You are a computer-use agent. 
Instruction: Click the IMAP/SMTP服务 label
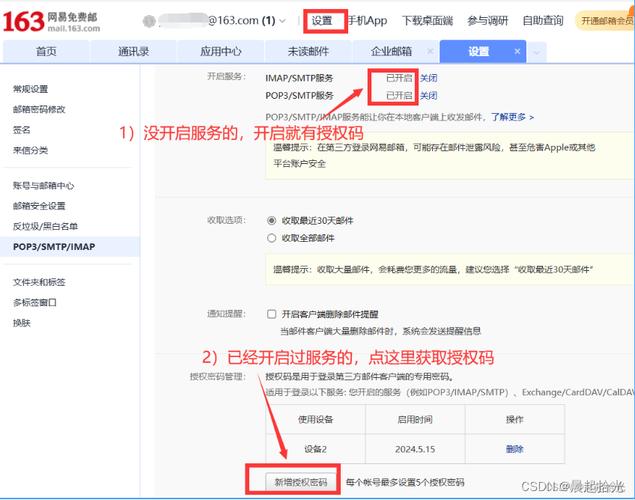tap(299, 78)
